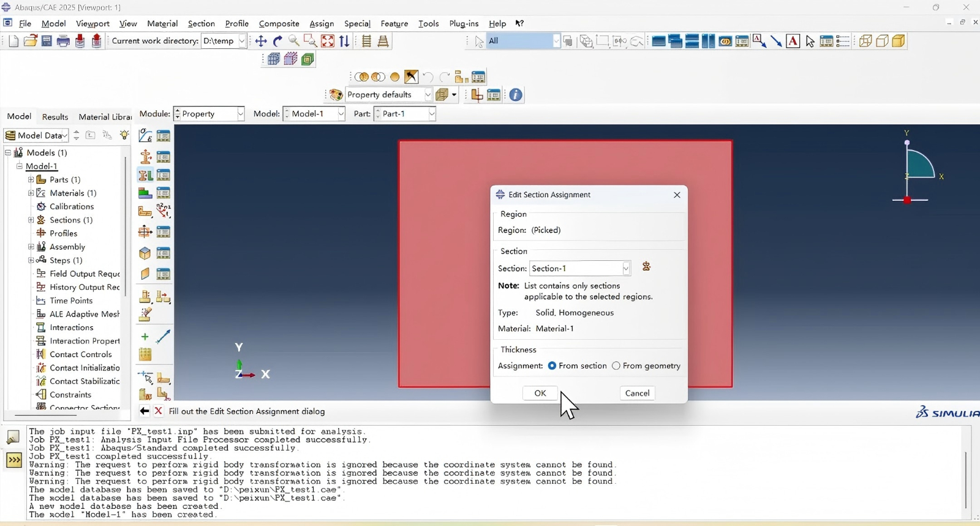Image resolution: width=980 pixels, height=526 pixels.
Task: Switch to the Results tab
Action: point(55,117)
